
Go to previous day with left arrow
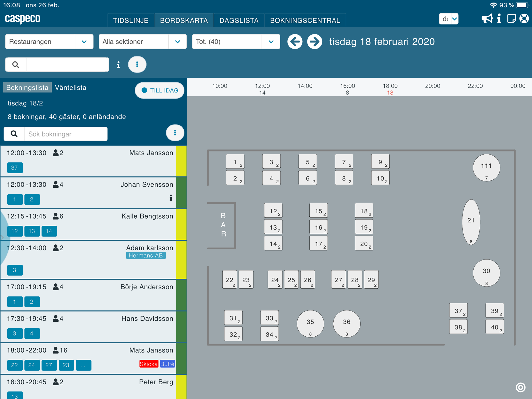[x=295, y=42]
